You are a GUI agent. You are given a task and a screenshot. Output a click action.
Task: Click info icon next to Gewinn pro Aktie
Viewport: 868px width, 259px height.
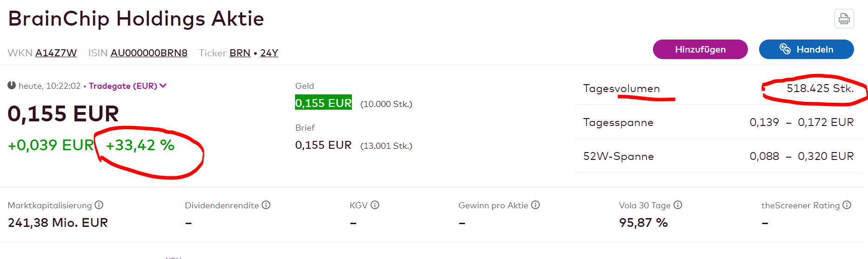[x=535, y=205]
